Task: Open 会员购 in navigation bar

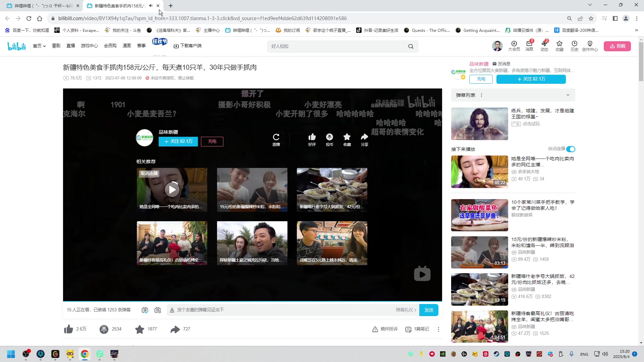Action: tap(110, 46)
